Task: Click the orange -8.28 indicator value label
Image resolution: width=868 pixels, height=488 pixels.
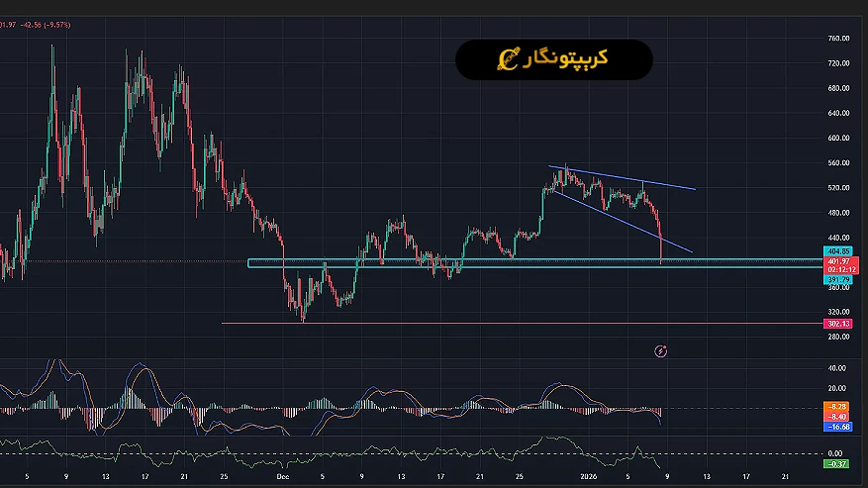Action: coord(836,407)
